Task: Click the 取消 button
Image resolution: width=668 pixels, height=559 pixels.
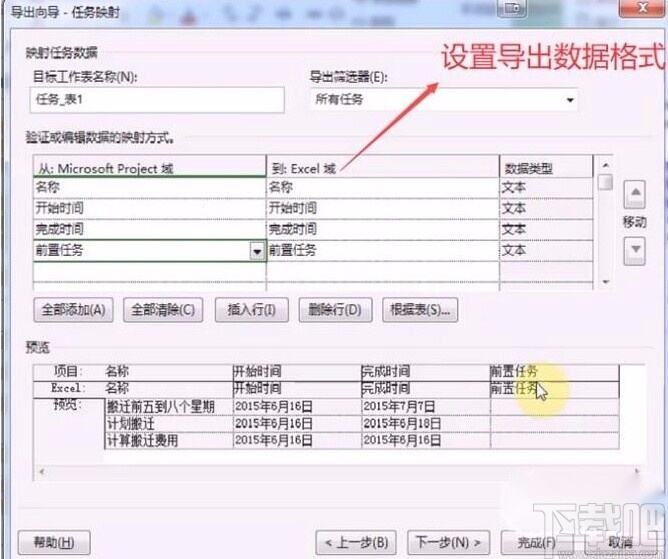Action: click(x=621, y=542)
